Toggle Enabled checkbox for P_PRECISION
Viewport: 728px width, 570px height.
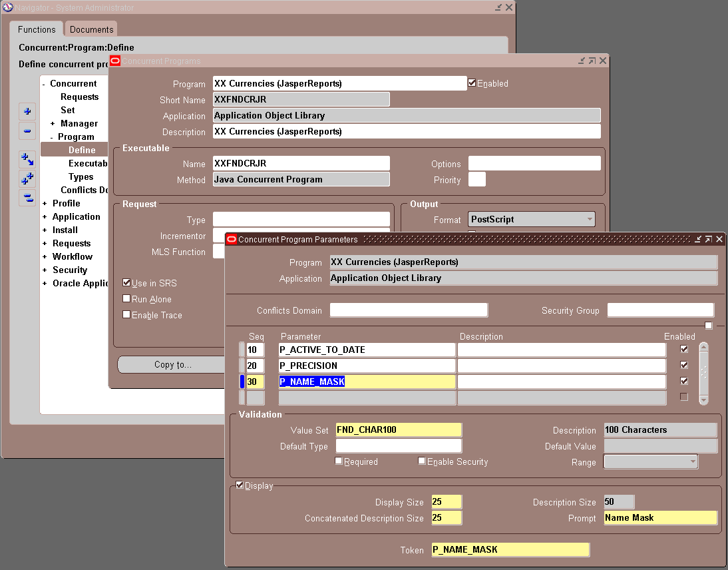click(684, 365)
